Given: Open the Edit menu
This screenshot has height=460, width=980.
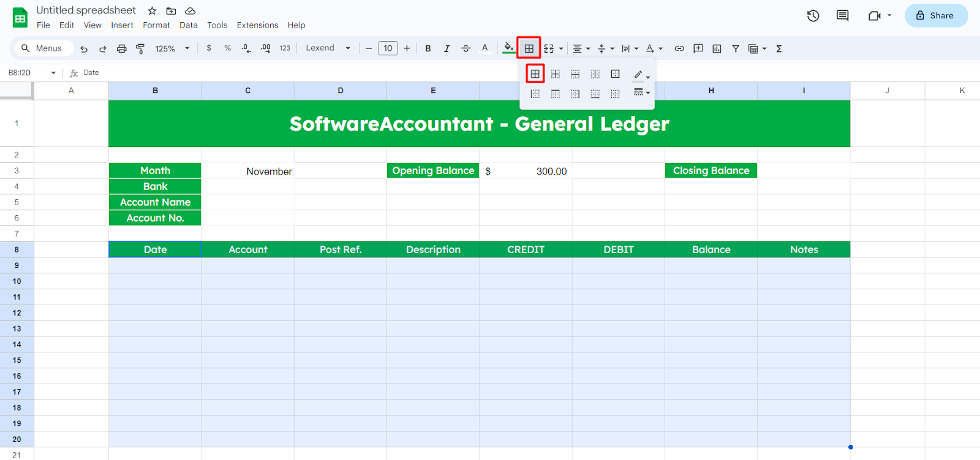Looking at the screenshot, I should tap(67, 25).
